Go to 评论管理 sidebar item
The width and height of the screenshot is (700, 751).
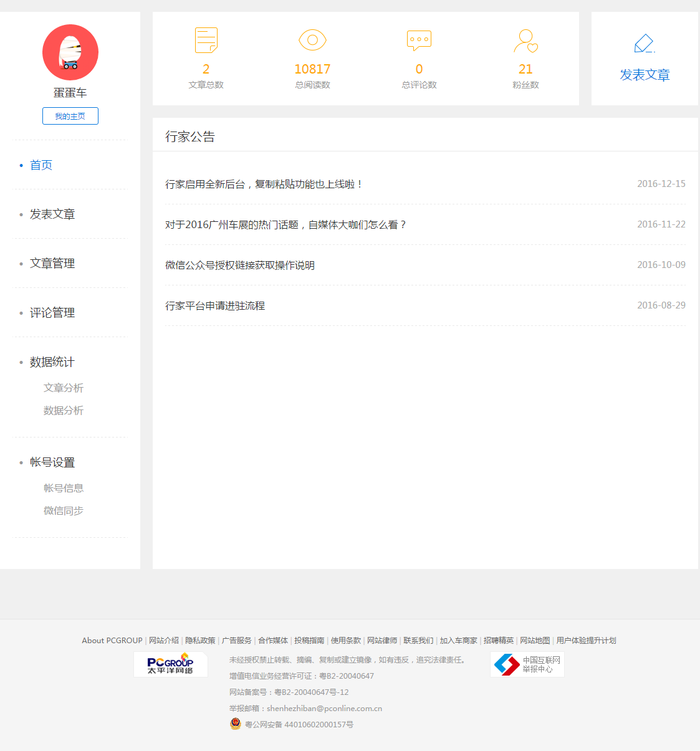coord(52,313)
